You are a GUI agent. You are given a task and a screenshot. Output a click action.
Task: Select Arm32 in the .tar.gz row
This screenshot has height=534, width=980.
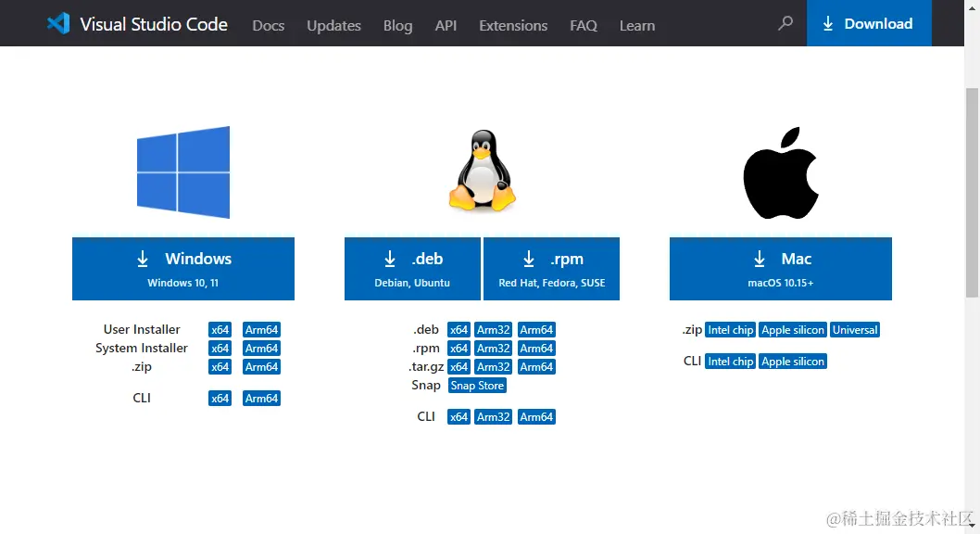pos(493,367)
